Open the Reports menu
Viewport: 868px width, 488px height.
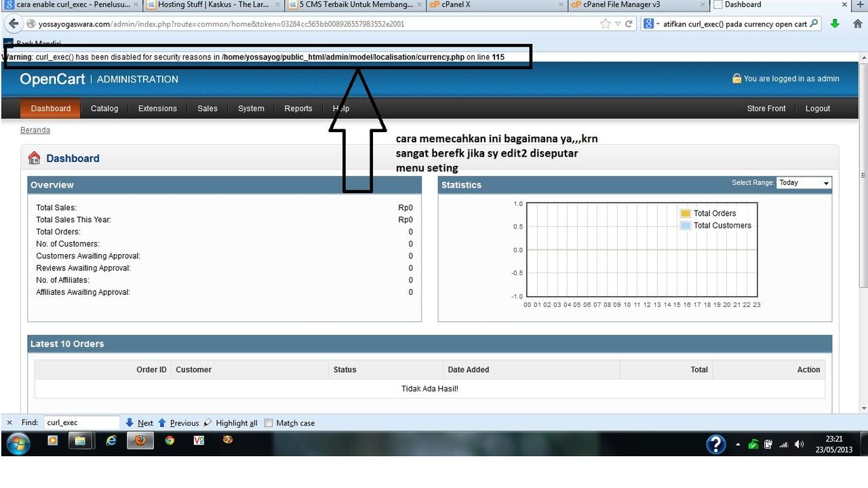tap(298, 108)
